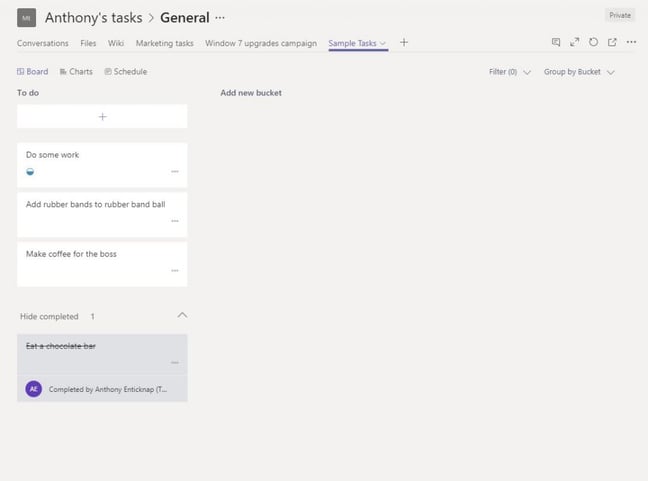The height and width of the screenshot is (481, 648).
Task: Click the plus icon to add a new tab
Action: point(404,43)
